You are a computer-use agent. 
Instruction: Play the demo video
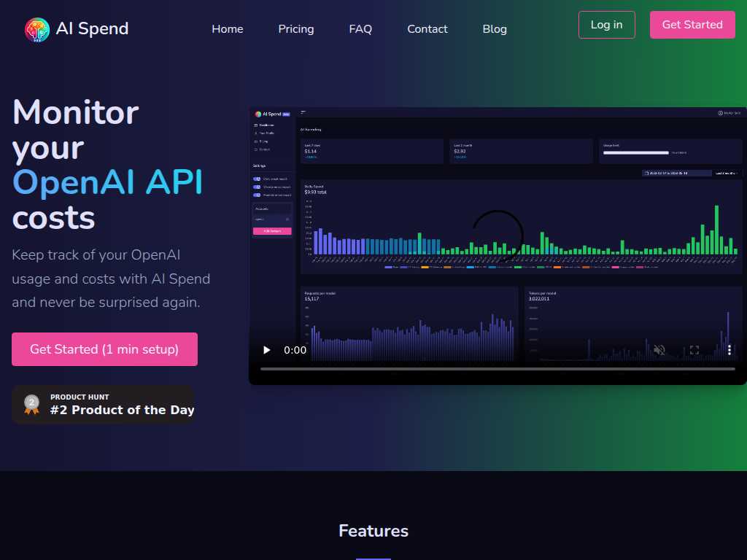click(267, 350)
